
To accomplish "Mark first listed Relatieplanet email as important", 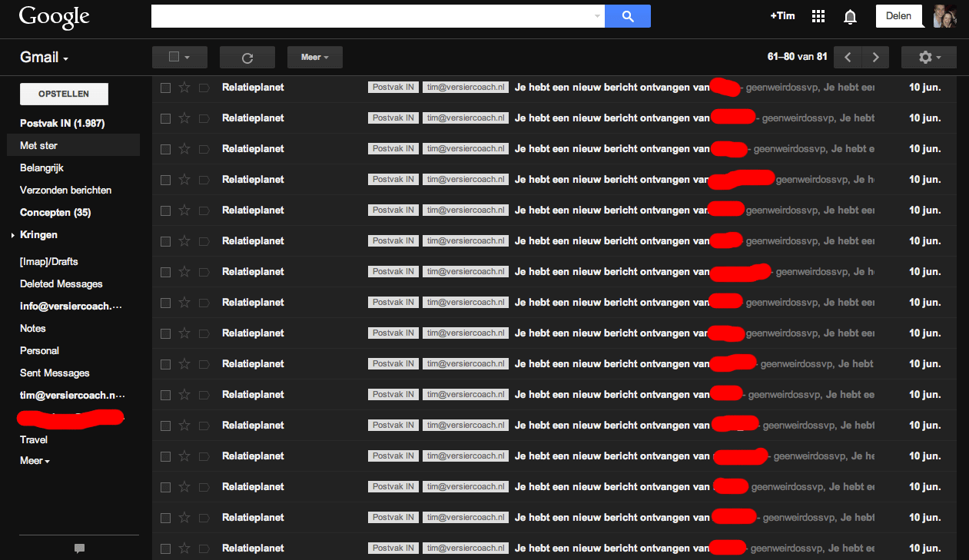I will pyautogui.click(x=204, y=88).
